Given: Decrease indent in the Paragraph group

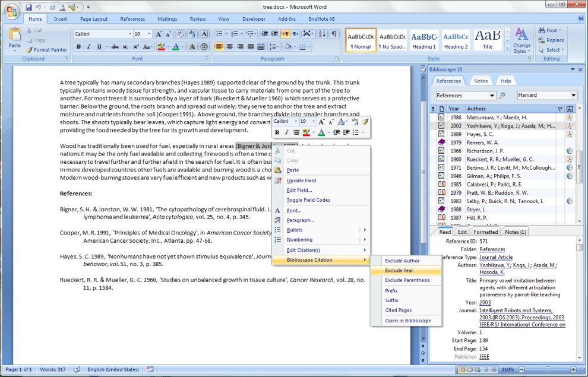Looking at the screenshot, I should [x=264, y=34].
